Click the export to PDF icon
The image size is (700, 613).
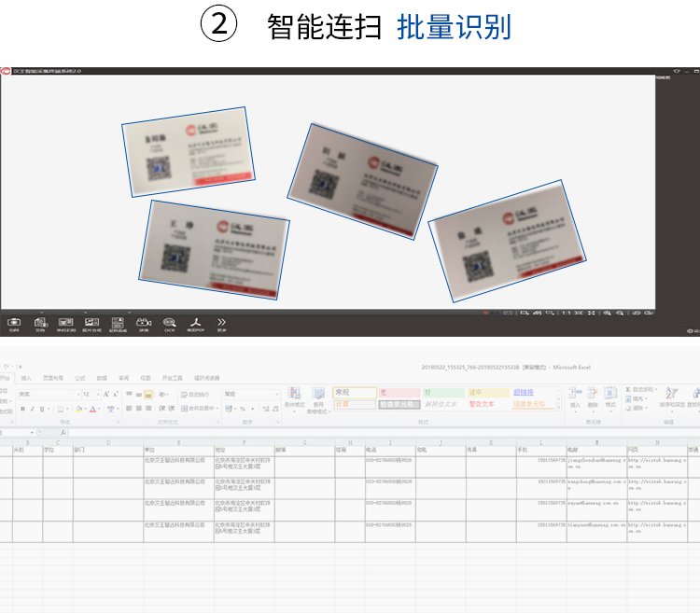(196, 322)
